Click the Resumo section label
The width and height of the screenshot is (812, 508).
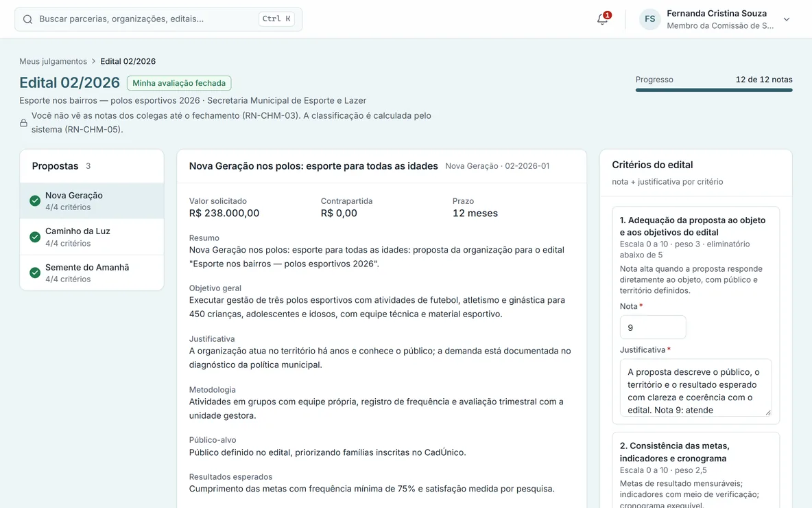tap(204, 238)
